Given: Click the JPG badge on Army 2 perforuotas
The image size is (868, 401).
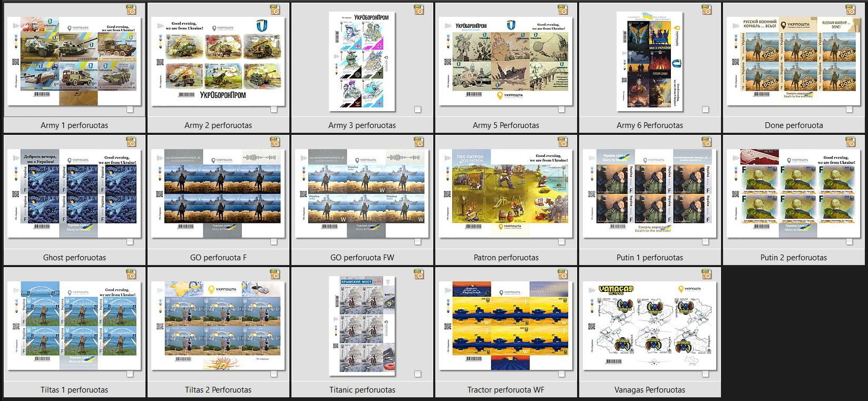Looking at the screenshot, I should tap(275, 9).
